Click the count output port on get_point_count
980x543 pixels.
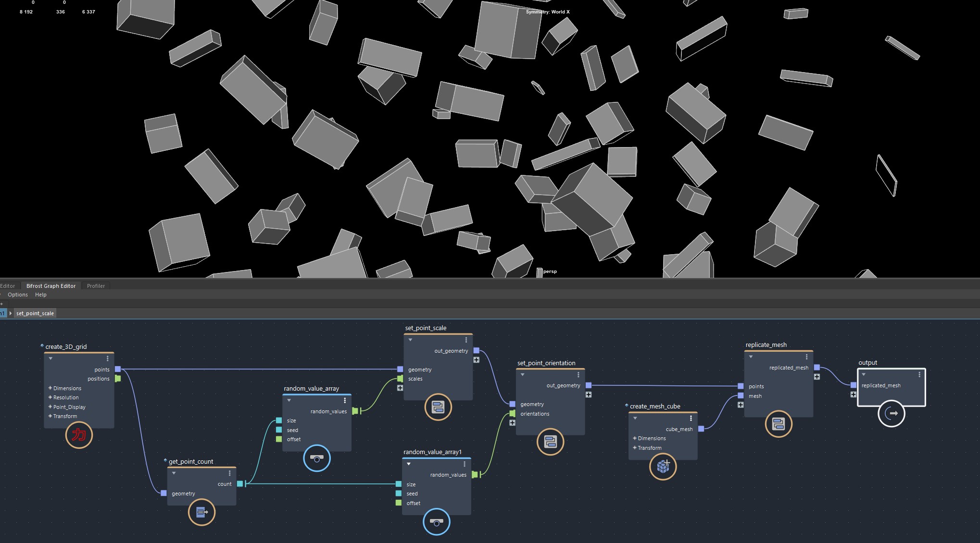pyautogui.click(x=240, y=484)
